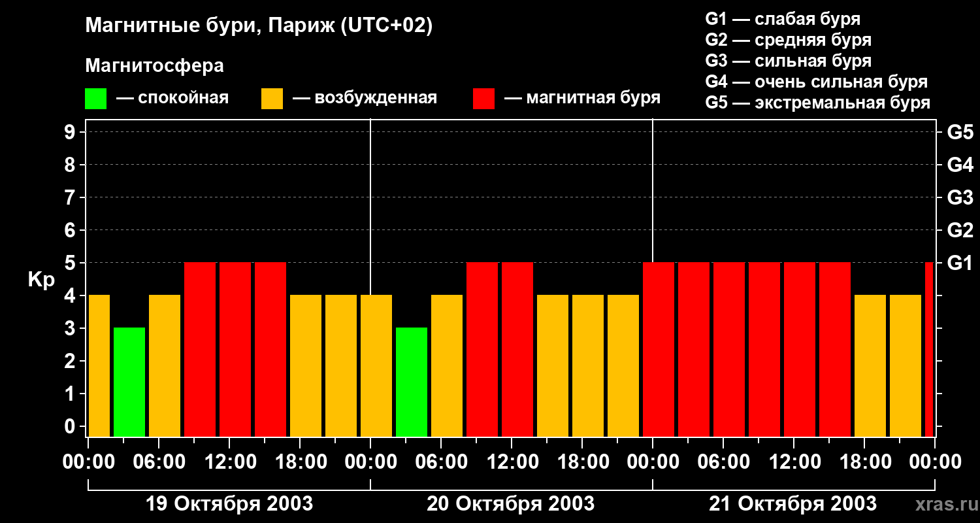Click the narrow red bar at chart's right edge

929,349
